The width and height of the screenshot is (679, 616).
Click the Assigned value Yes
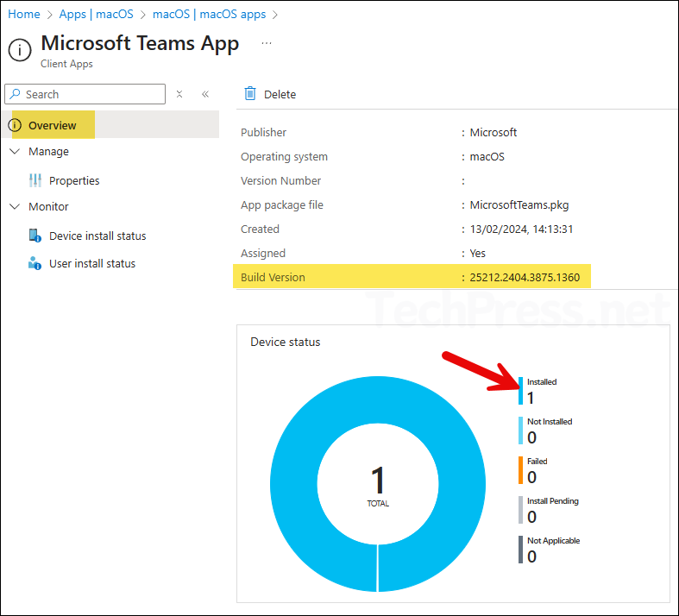tap(478, 254)
